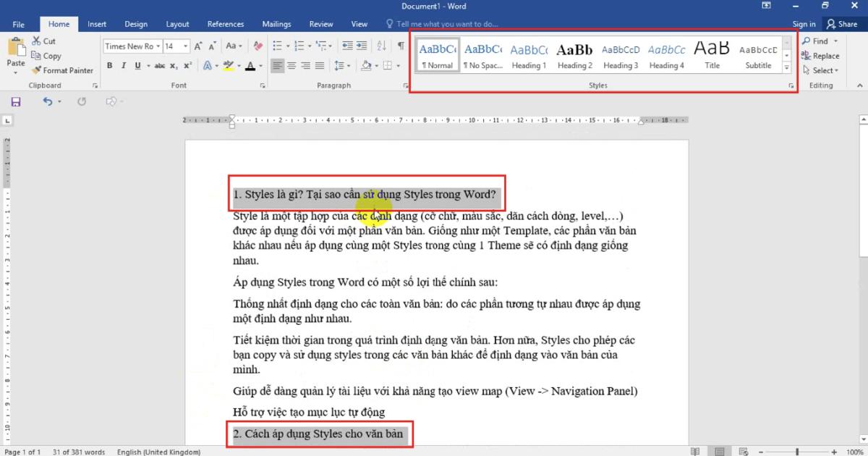Activate the Format Painter tool
The image size is (868, 456).
tap(63, 70)
